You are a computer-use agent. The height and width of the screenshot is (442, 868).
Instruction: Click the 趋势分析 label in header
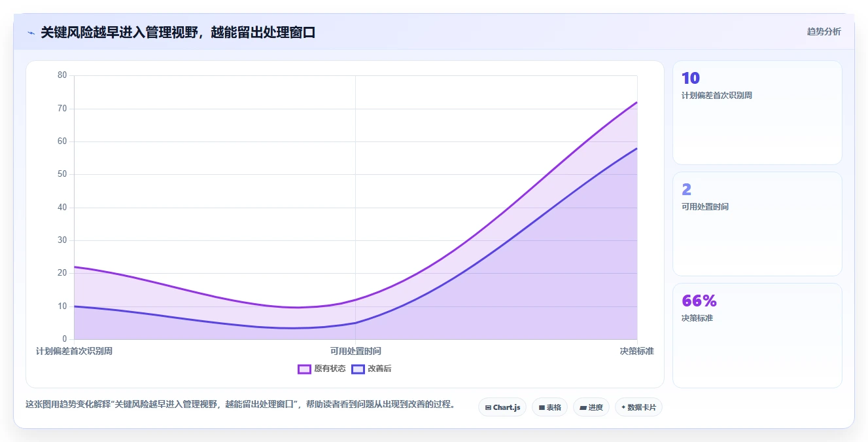(824, 31)
